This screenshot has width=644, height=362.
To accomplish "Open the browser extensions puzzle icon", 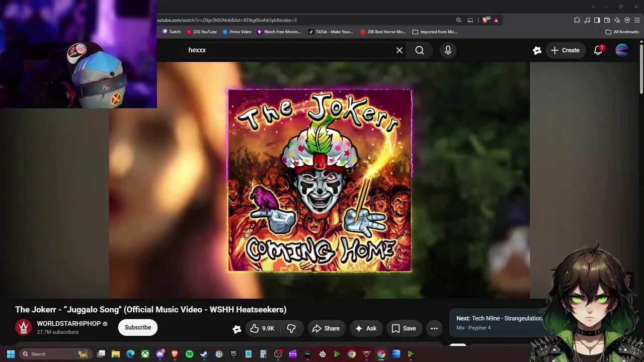I will click(577, 20).
